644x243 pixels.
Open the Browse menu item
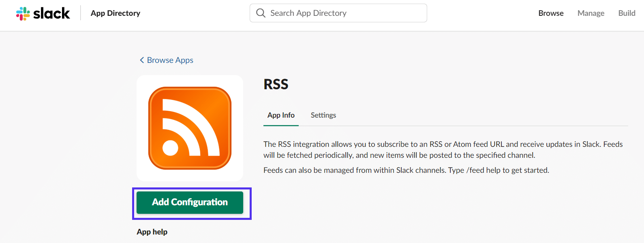tap(551, 13)
